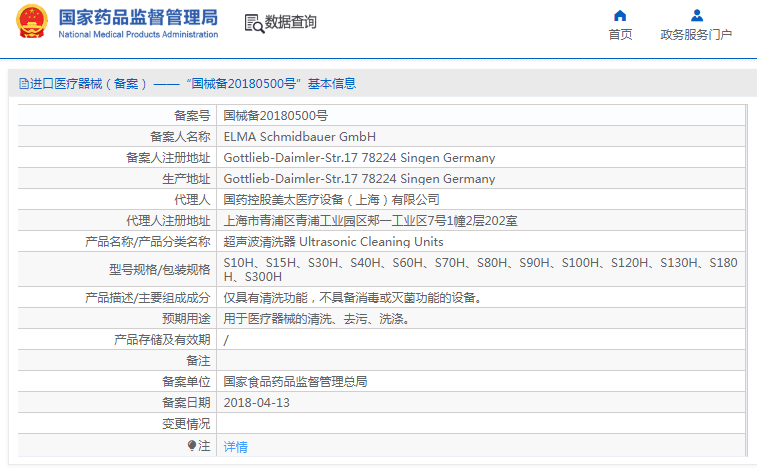
Task: Select 超声波清洗器 Ultrasonic Cleaning Units text
Action: (333, 242)
